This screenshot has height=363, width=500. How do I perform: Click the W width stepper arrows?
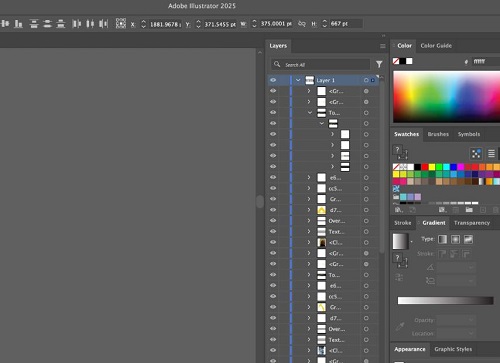(254, 24)
